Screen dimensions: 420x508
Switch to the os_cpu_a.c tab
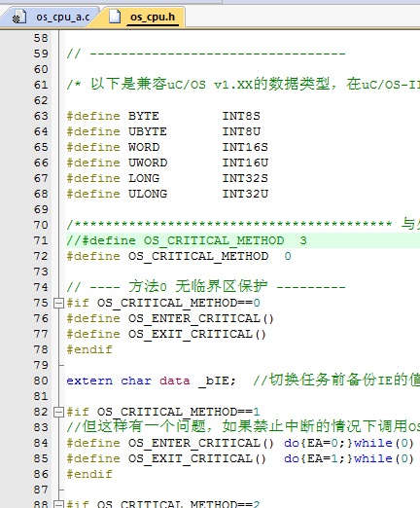[x=52, y=17]
